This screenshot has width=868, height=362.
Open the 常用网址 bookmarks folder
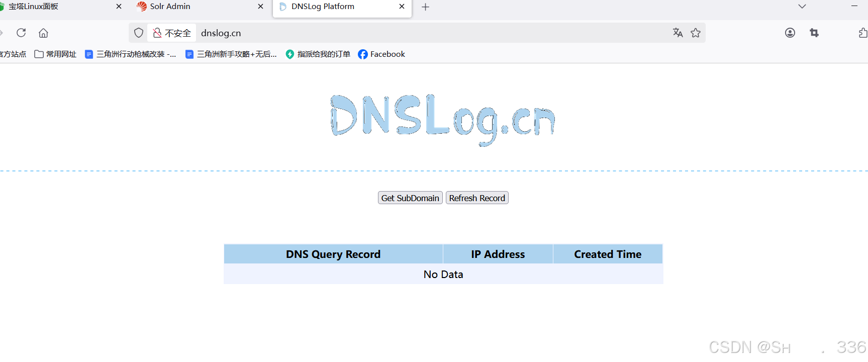click(x=55, y=54)
